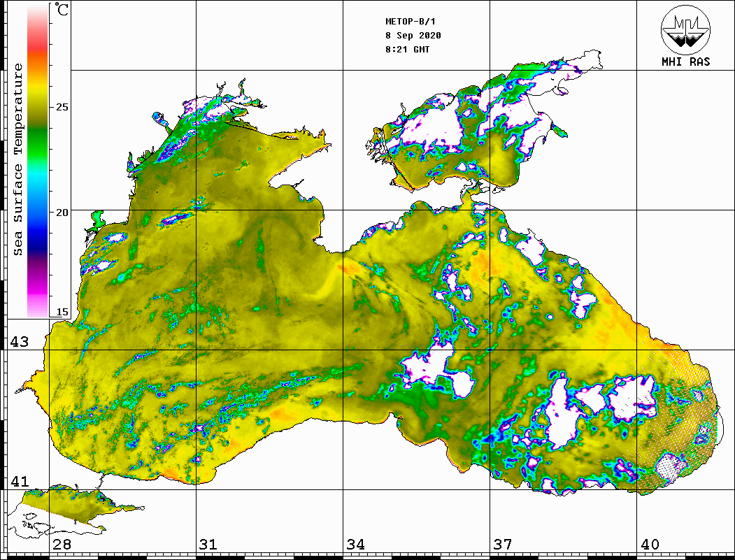Click the °C unit label on legend
This screenshot has width=735, height=560.
62,9
